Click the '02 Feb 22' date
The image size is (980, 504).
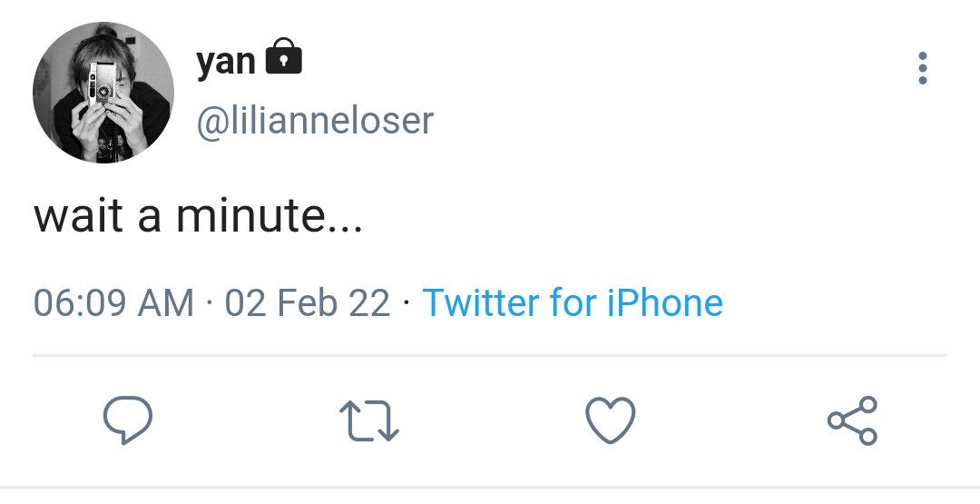[x=308, y=302]
